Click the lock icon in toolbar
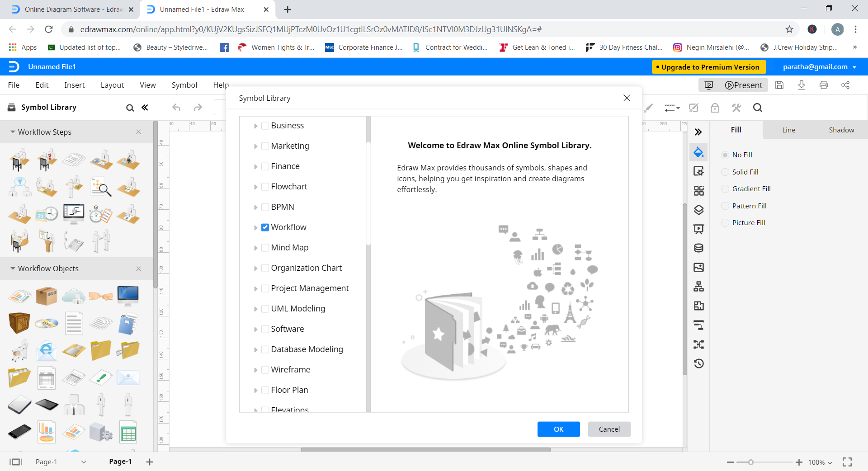The width and height of the screenshot is (868, 471). point(715,108)
